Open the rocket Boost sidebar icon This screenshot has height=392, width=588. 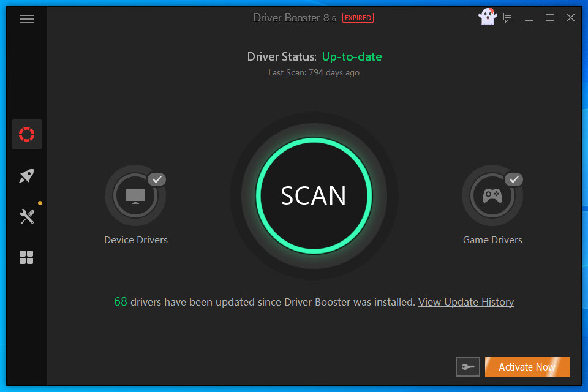(x=26, y=176)
